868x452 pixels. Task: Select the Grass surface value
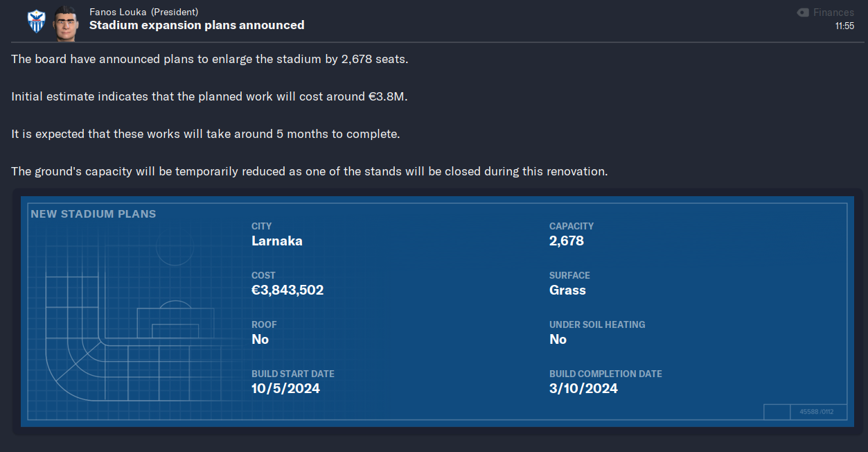[x=567, y=290]
